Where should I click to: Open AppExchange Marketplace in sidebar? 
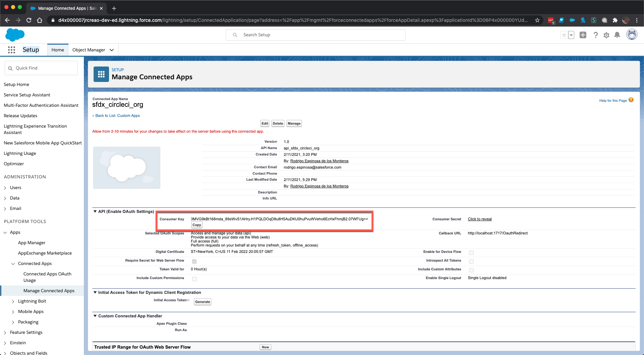point(45,253)
